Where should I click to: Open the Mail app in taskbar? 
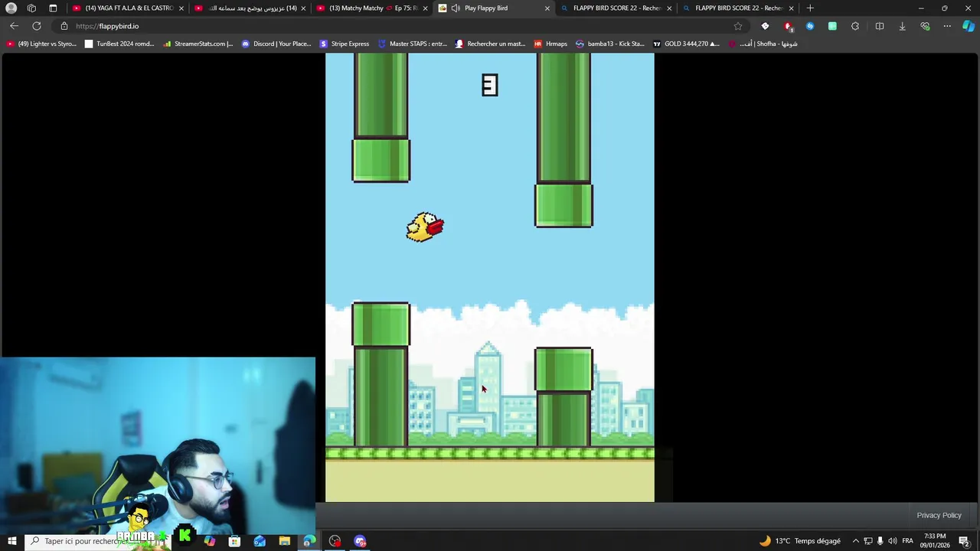point(260,541)
